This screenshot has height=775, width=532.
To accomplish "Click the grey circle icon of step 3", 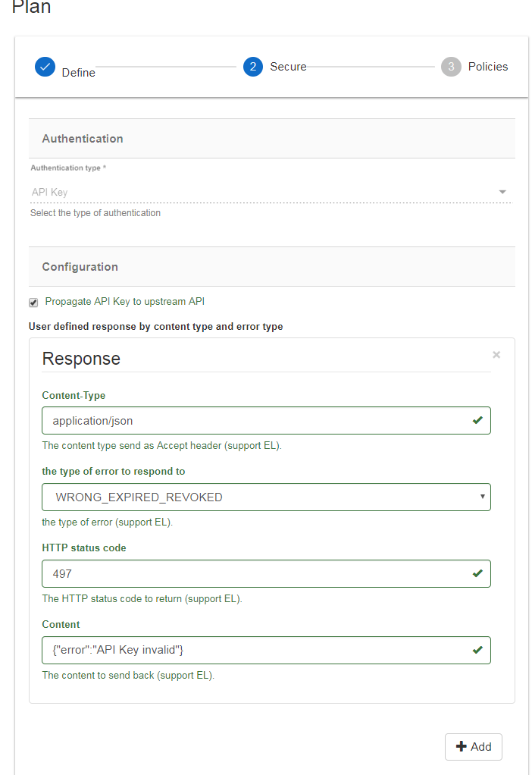I will [x=451, y=67].
